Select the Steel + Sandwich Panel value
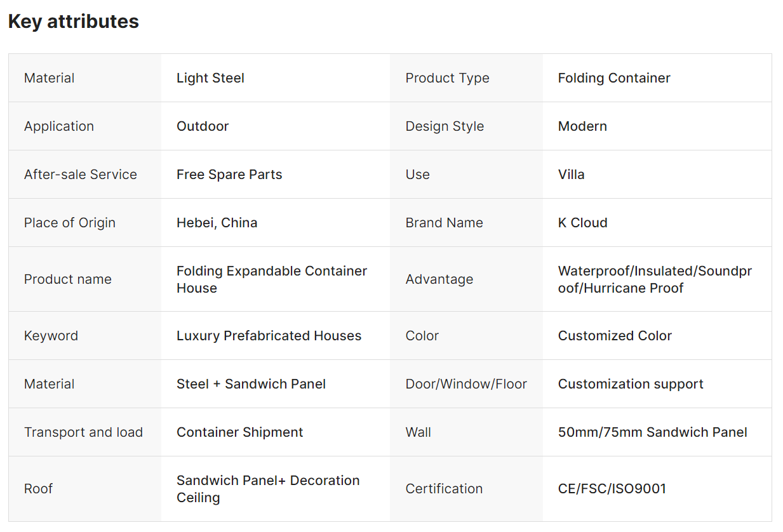The width and height of the screenshot is (783, 532). [x=251, y=384]
